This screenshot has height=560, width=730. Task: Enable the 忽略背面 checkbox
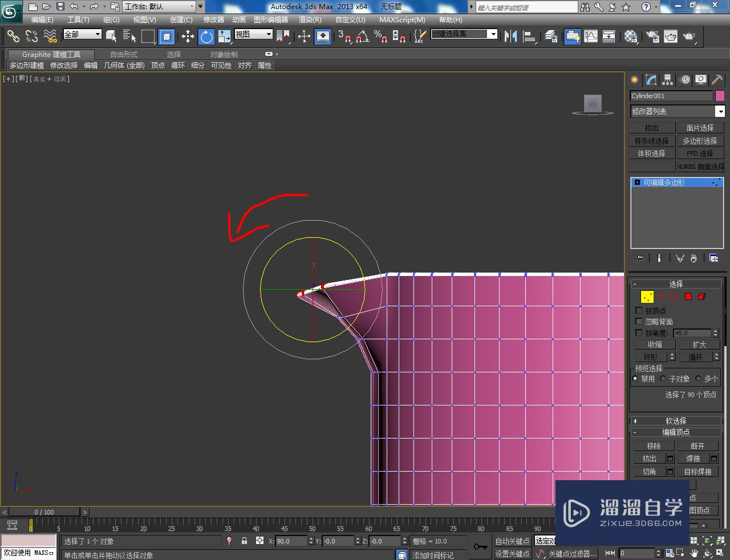coord(639,322)
